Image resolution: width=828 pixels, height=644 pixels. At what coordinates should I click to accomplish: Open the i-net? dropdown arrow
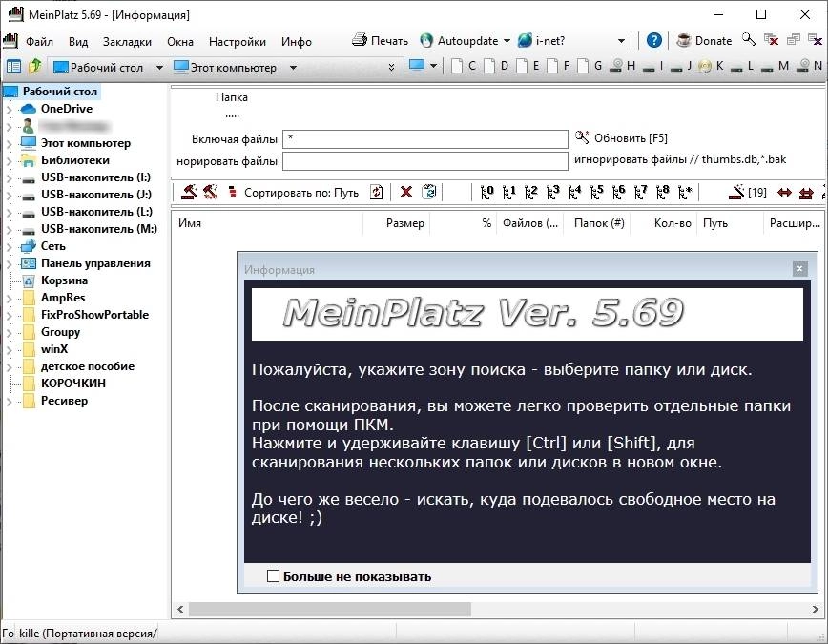[622, 41]
